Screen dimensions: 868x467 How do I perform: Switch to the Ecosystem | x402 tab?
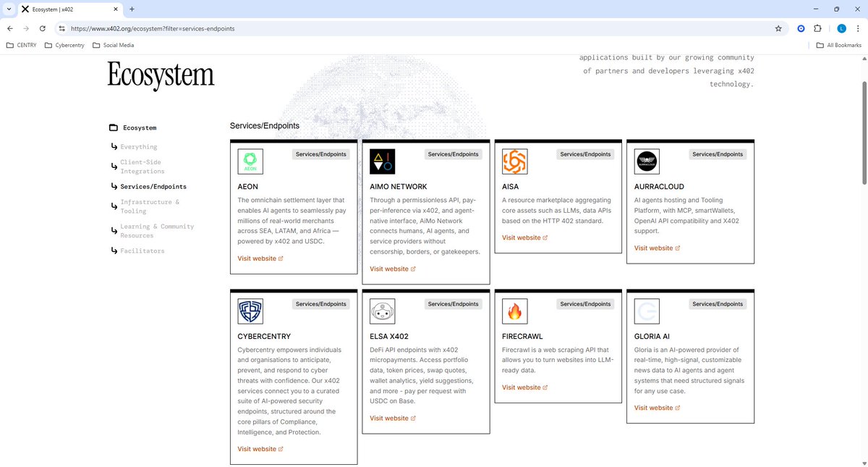pos(69,9)
